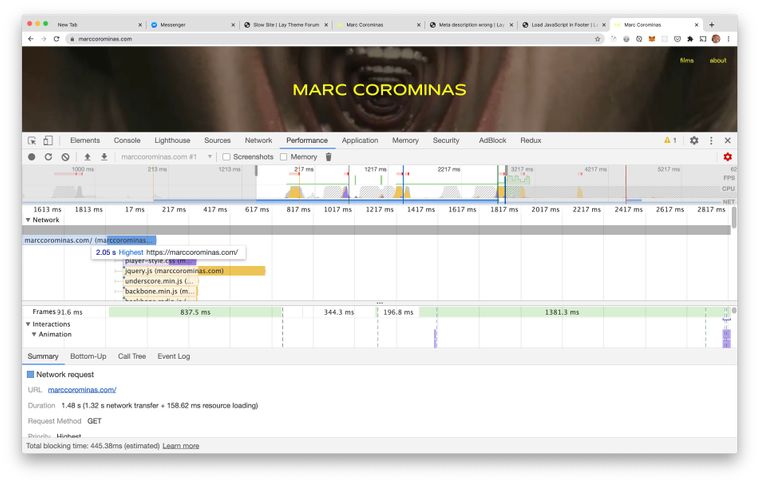This screenshot has height=483, width=760.
Task: Clear the performance recording
Action: point(65,157)
